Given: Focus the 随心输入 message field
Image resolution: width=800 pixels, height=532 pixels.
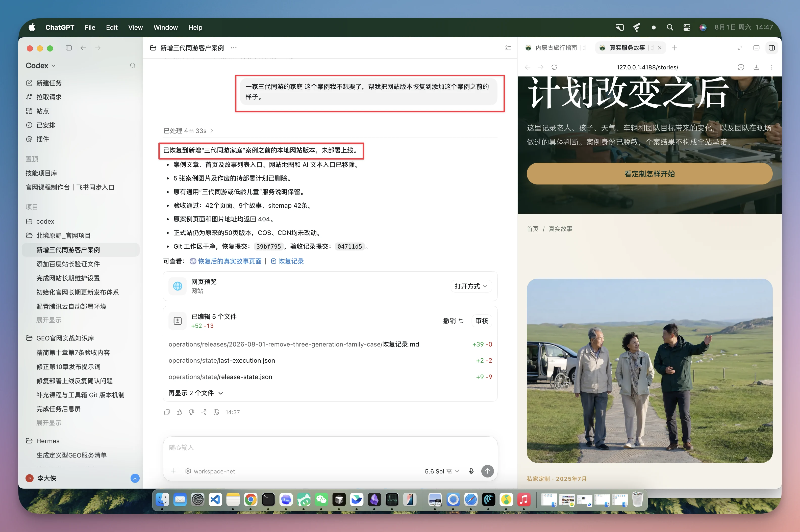Looking at the screenshot, I should [x=330, y=447].
